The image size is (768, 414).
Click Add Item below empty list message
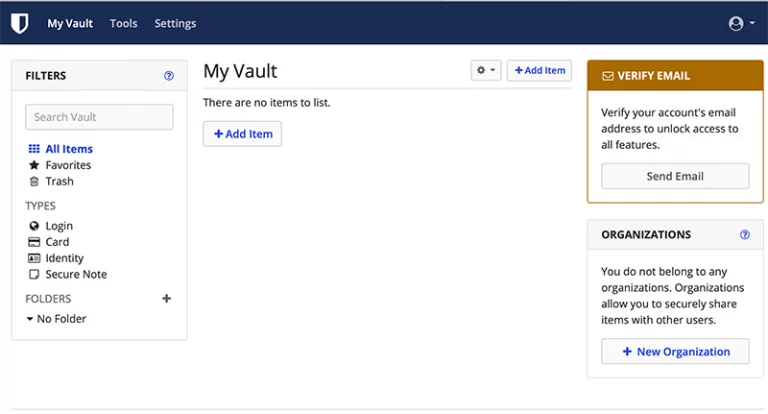click(242, 134)
